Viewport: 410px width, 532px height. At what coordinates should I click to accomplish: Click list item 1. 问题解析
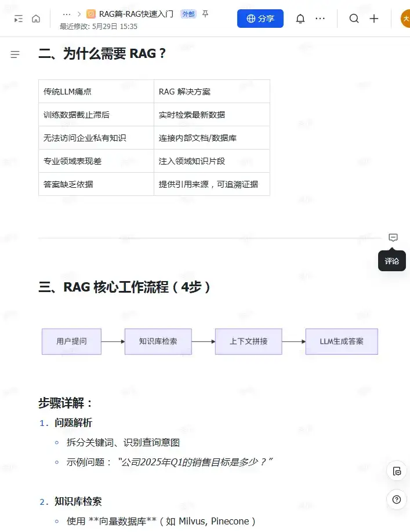tap(66, 422)
